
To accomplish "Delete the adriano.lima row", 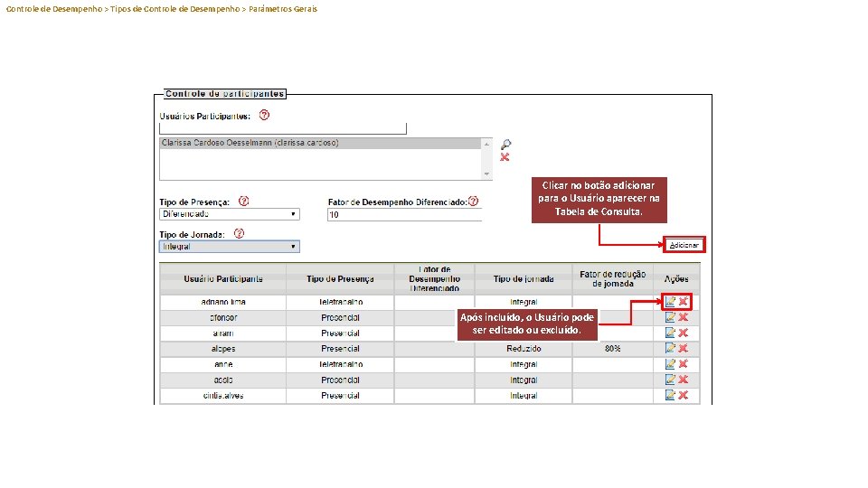I will [x=684, y=302].
